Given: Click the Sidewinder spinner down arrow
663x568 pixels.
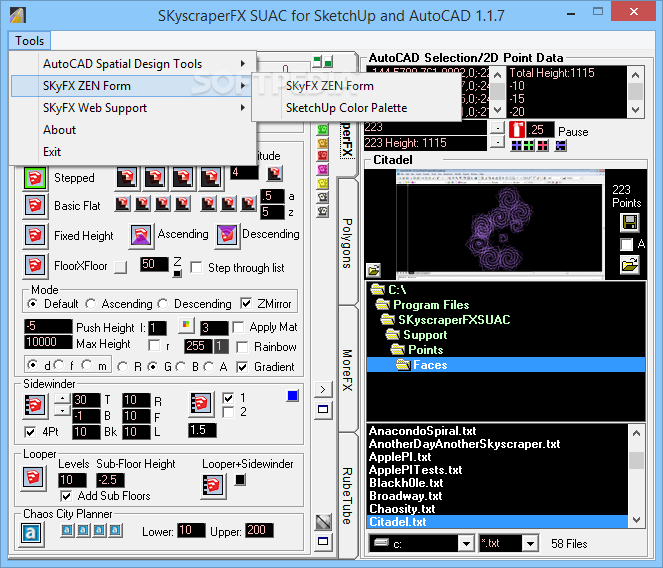Looking at the screenshot, I should pos(62,410).
